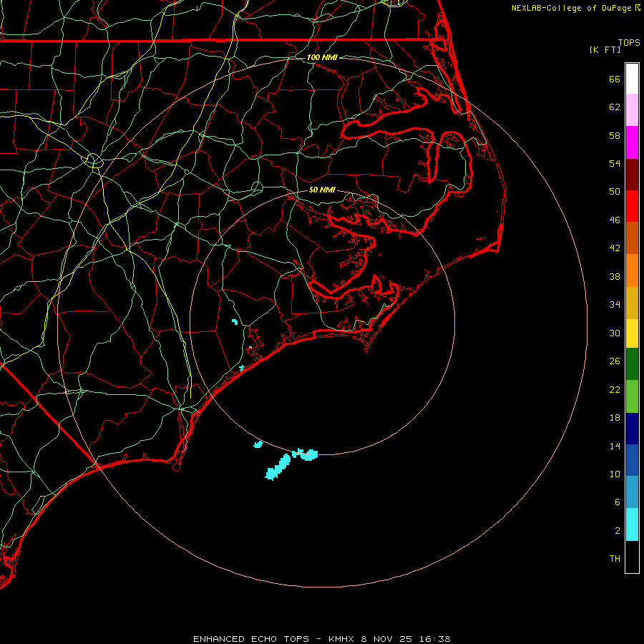The height and width of the screenshot is (644, 644).
Task: Click the white swatch in the tops legend
Action: (632, 79)
